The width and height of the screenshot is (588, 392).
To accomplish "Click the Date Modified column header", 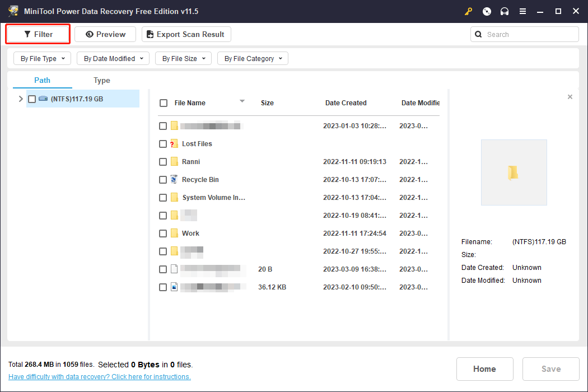I will point(421,103).
